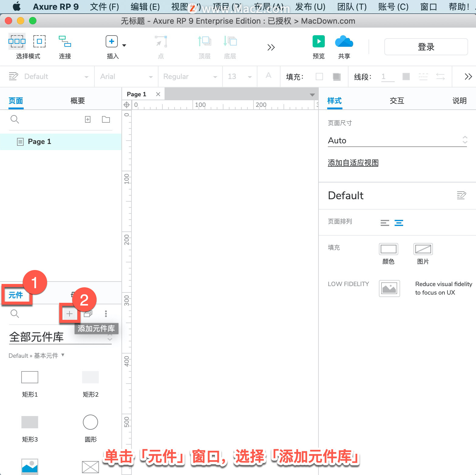The width and height of the screenshot is (476, 475).
Task: Open the Edit menu
Action: [x=145, y=7]
